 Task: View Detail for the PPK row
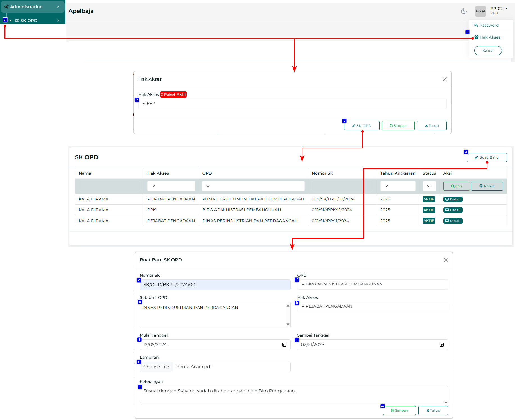[453, 210]
